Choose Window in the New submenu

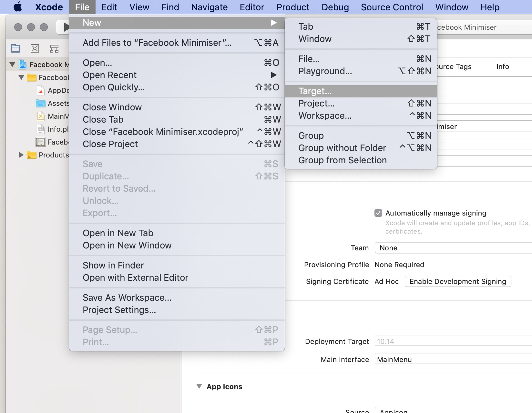pos(361,39)
